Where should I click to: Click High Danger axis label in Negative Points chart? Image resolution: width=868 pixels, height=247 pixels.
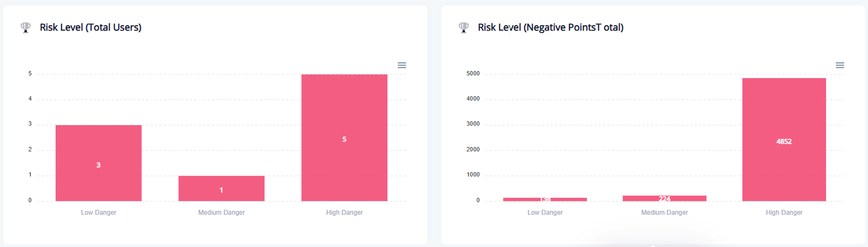(x=784, y=213)
